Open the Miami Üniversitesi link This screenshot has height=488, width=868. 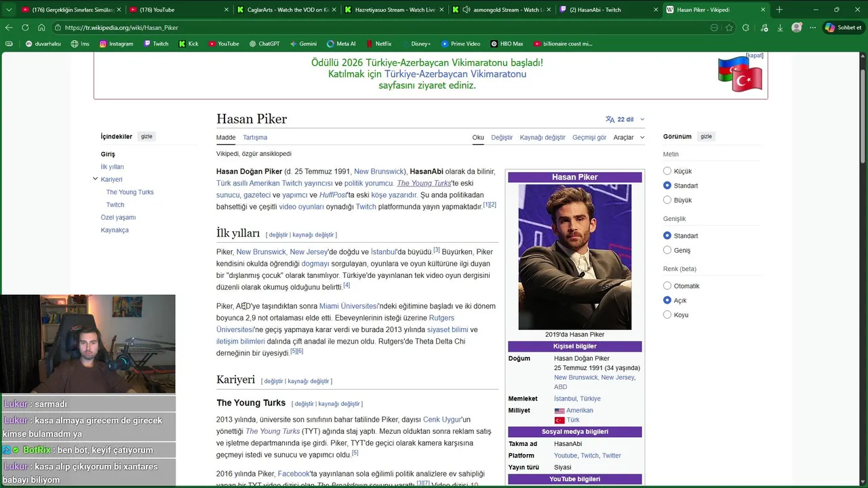click(x=349, y=306)
